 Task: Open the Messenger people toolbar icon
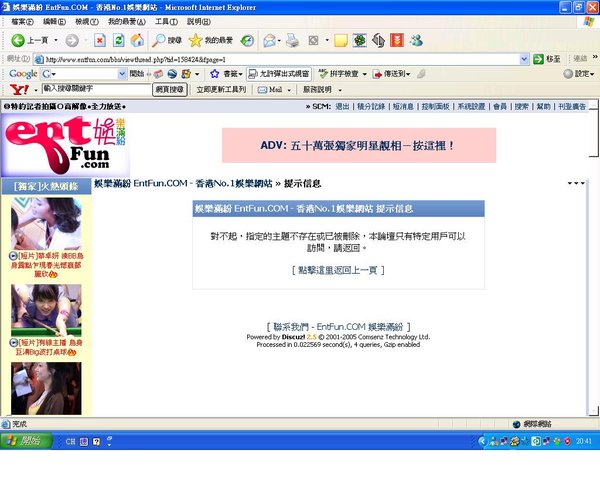(x=416, y=40)
